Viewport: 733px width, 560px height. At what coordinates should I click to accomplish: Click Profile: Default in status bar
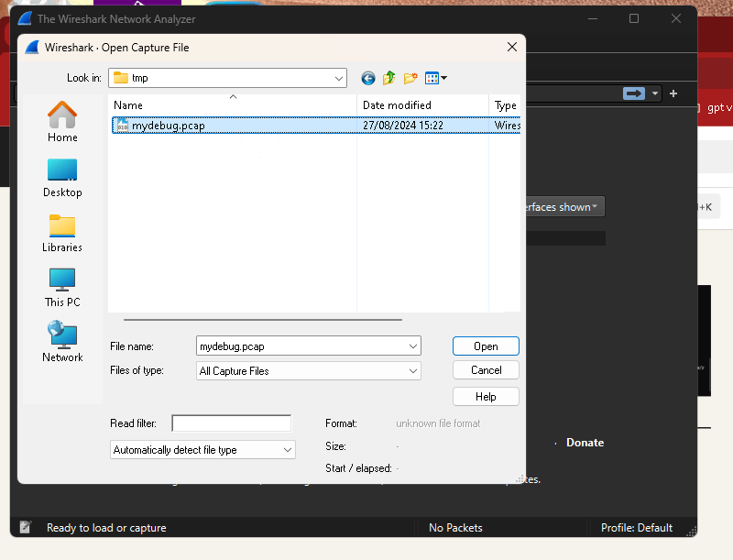[x=636, y=528]
